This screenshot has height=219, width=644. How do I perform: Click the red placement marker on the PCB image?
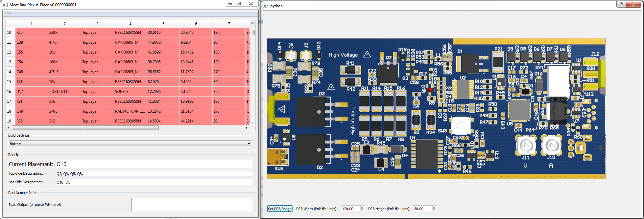[430, 90]
